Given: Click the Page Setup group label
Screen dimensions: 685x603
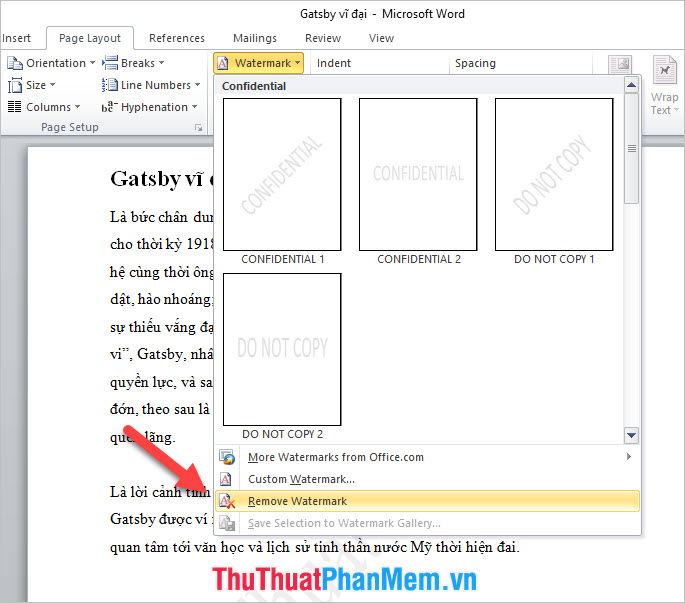Looking at the screenshot, I should tap(70, 127).
